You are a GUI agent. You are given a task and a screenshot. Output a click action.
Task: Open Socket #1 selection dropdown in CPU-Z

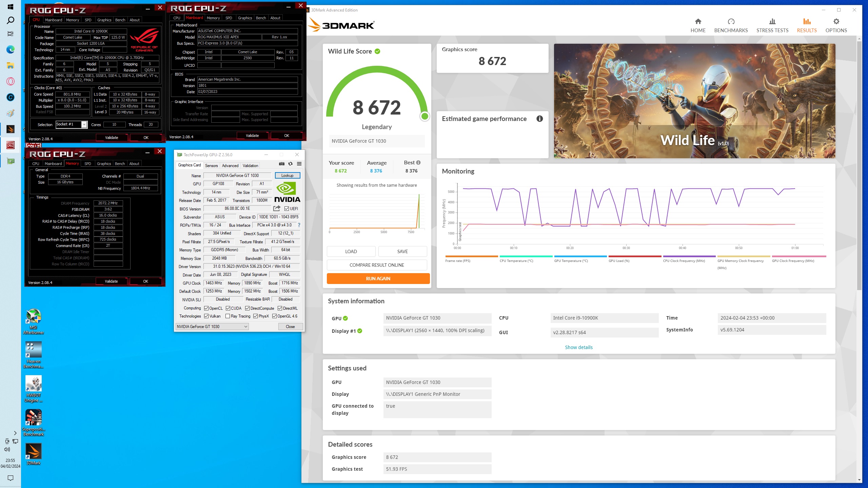tap(72, 124)
